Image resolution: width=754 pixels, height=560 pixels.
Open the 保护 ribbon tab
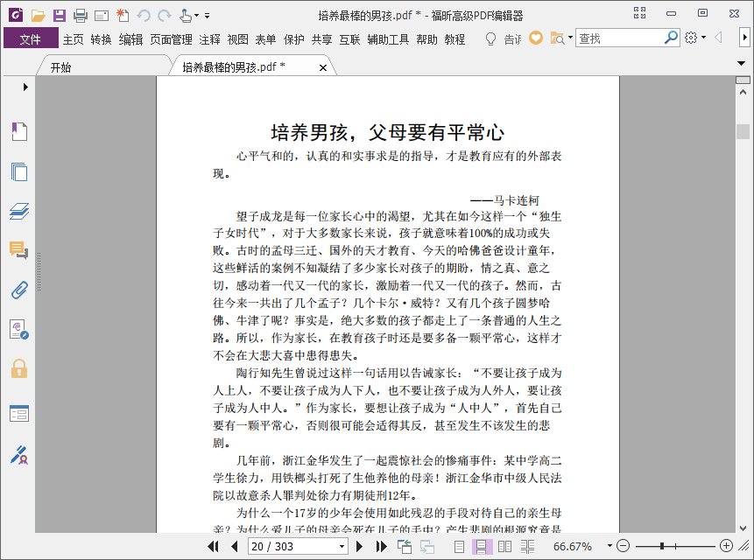[x=294, y=38]
